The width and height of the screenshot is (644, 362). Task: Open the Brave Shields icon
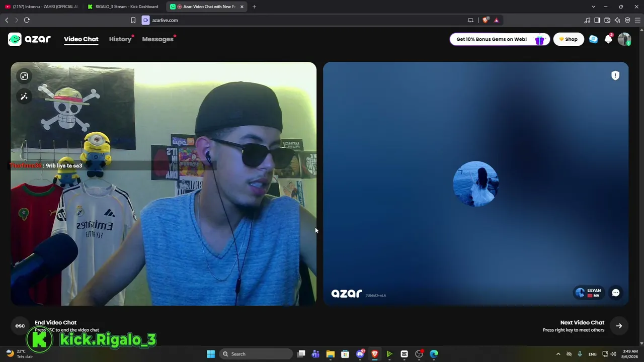pyautogui.click(x=486, y=20)
